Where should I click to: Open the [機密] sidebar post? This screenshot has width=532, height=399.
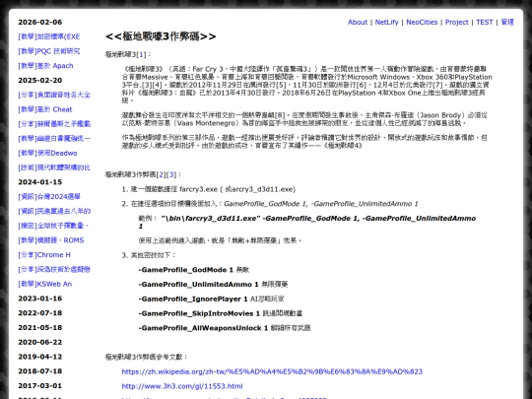coord(53,226)
